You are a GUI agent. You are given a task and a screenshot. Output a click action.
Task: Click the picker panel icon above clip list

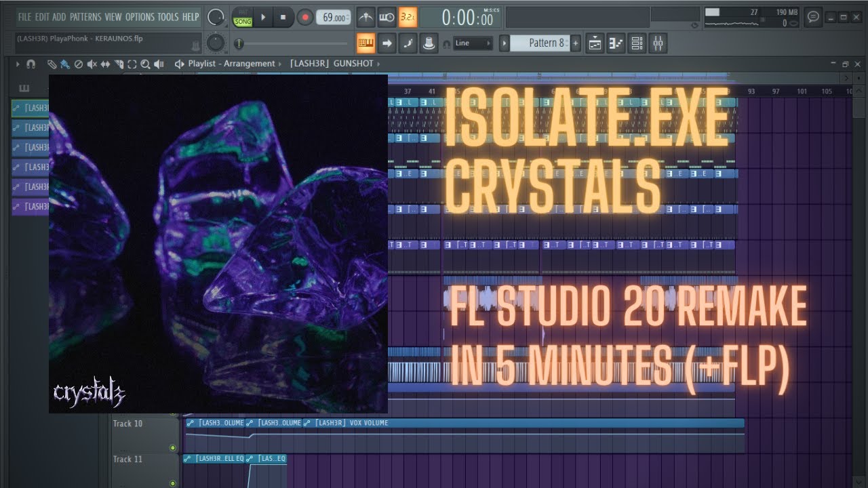coord(24,88)
